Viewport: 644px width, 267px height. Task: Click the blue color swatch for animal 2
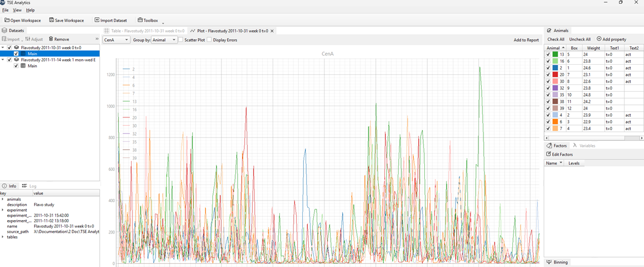click(x=555, y=68)
